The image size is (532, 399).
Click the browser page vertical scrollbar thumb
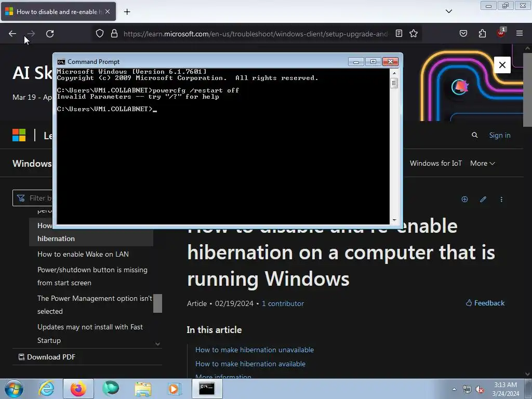528,89
